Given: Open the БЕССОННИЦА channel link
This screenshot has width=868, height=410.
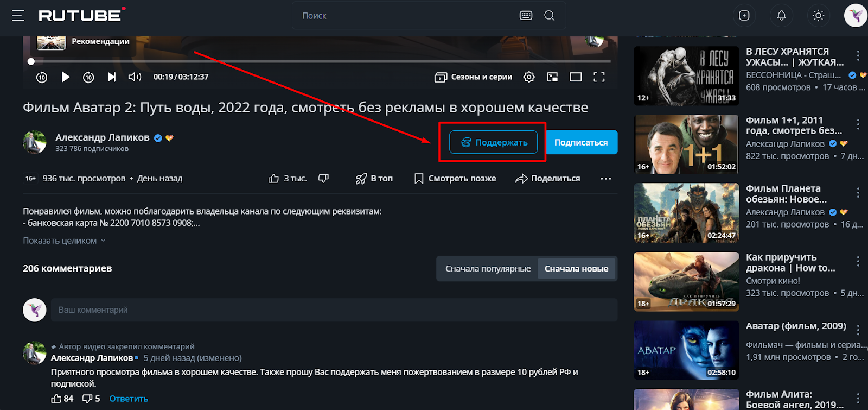Looking at the screenshot, I should pyautogui.click(x=793, y=75).
